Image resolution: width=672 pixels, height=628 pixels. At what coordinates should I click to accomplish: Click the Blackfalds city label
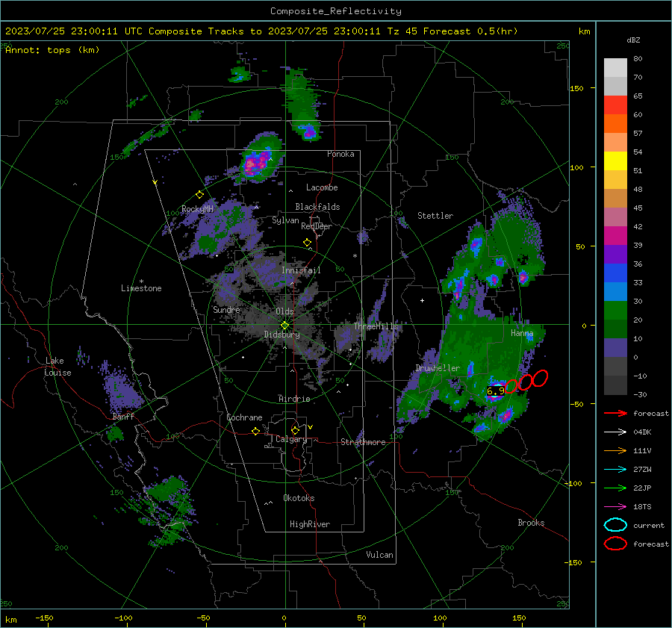tap(317, 207)
